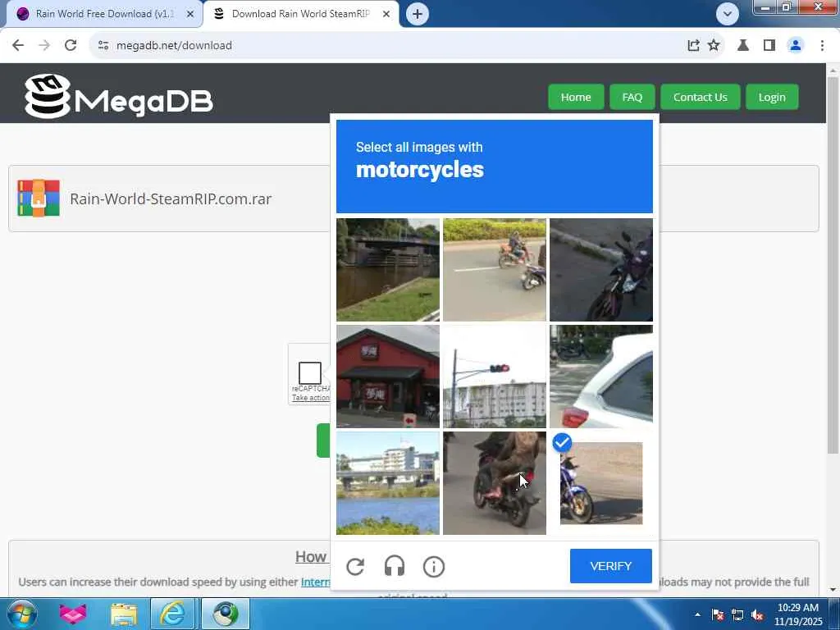
Task: Open the Chrome labs flask icon
Action: click(743, 46)
